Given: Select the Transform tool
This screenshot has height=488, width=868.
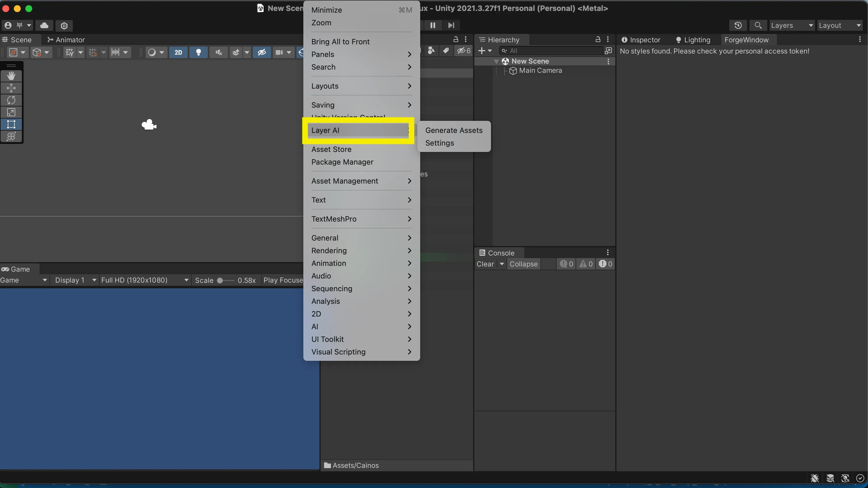Looking at the screenshot, I should click(x=11, y=136).
